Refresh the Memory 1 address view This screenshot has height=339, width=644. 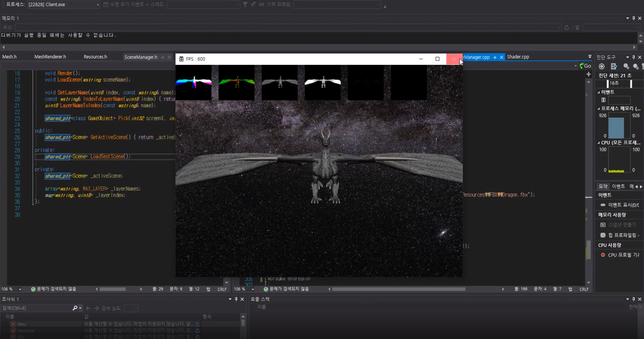pos(567,27)
